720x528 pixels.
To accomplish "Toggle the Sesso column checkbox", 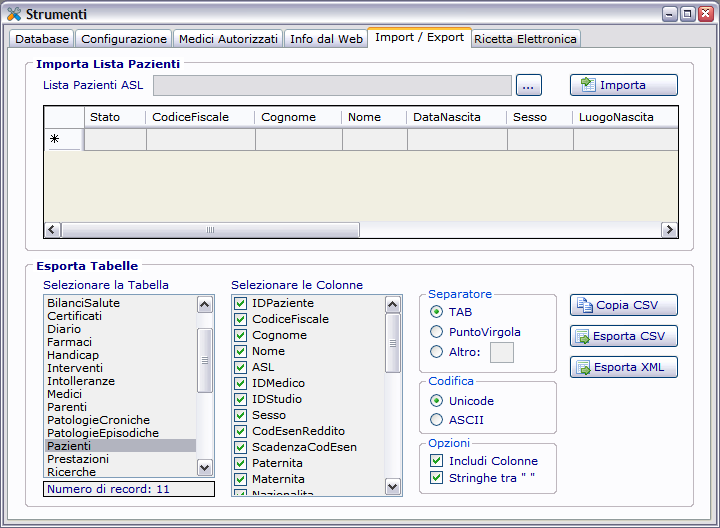I will (x=241, y=415).
